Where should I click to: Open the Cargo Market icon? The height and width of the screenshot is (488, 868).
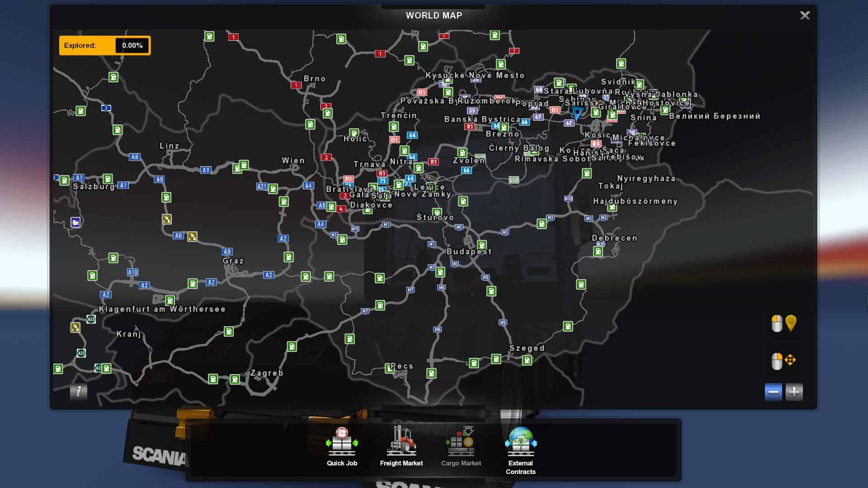point(461,441)
